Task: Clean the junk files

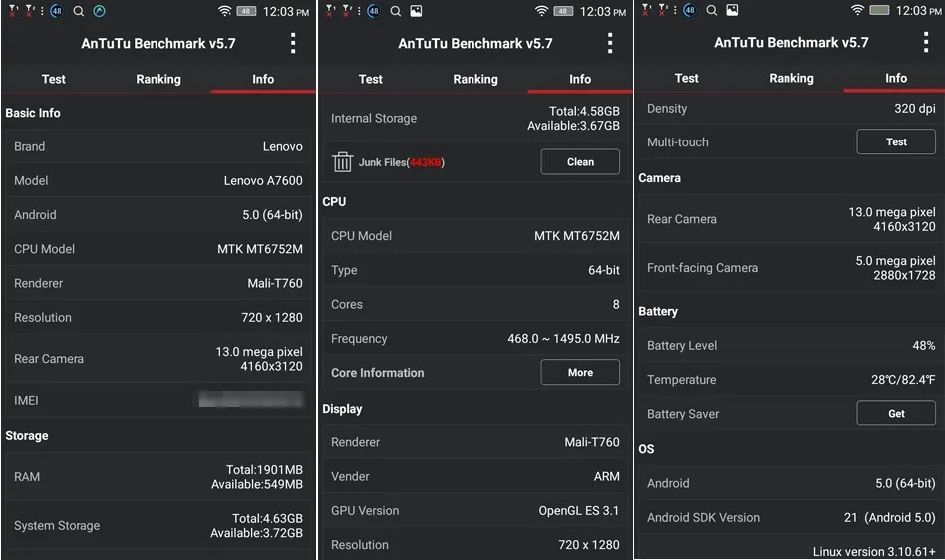Action: pos(580,162)
